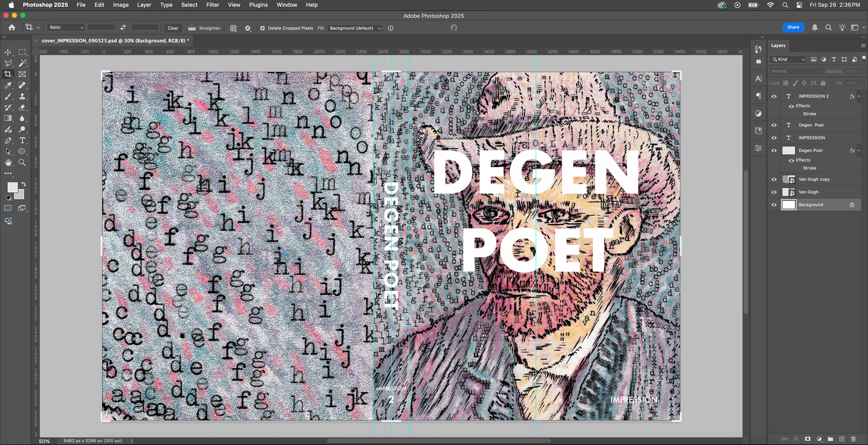Select the Magic Wand tool
This screenshot has width=868, height=445.
(x=22, y=63)
